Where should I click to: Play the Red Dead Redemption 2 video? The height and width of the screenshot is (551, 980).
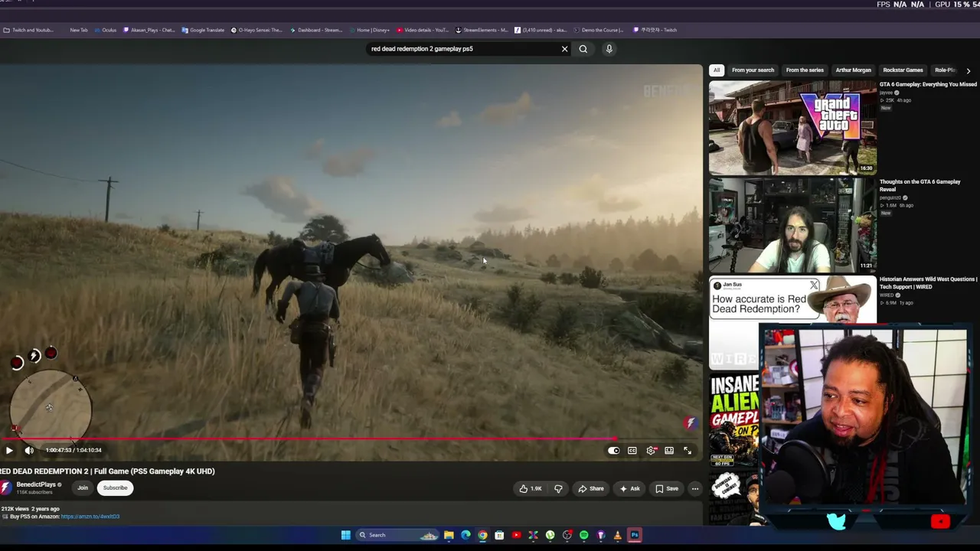click(x=9, y=451)
